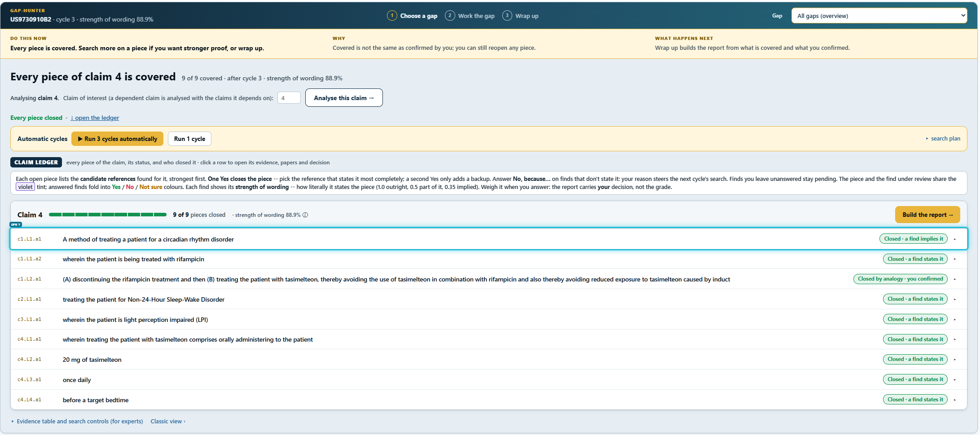
Task: Expand arrow for before a target bedtime row
Action: click(x=955, y=400)
